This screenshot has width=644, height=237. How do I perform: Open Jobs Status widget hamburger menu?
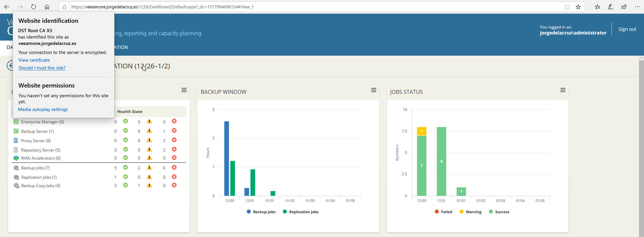click(563, 90)
